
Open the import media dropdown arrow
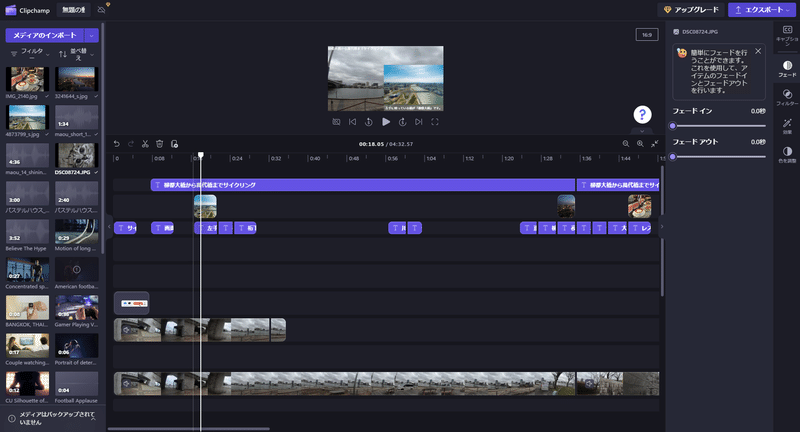[92, 35]
